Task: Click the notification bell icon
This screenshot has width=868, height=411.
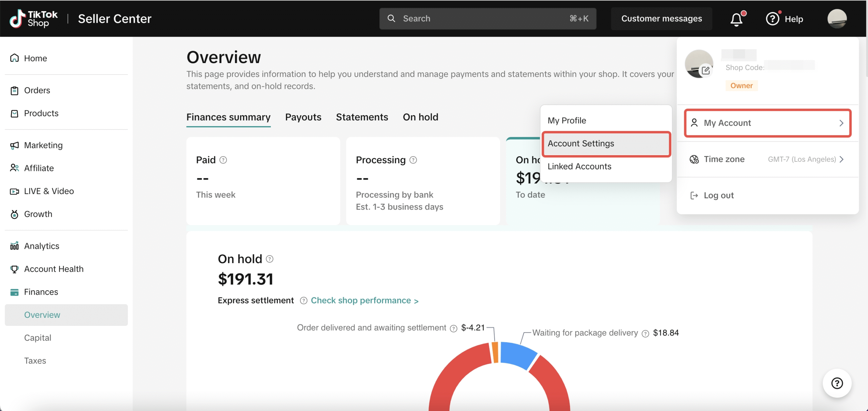Action: click(x=736, y=19)
